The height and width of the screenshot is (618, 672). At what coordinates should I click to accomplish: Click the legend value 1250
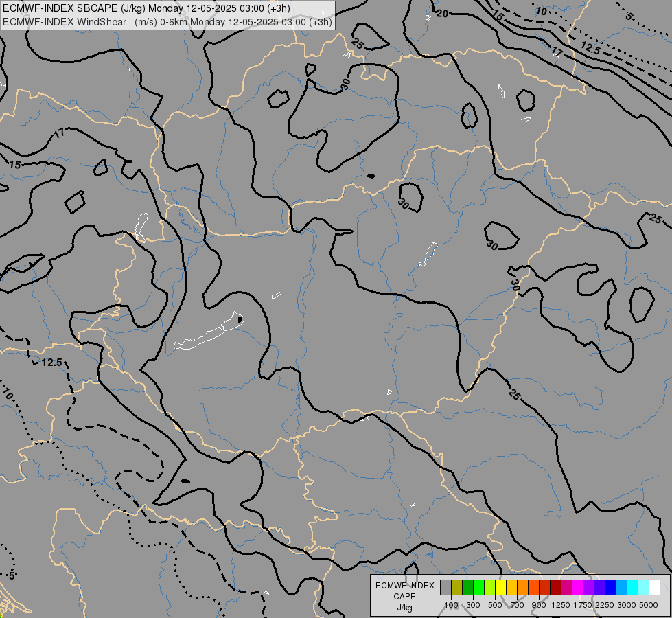[561, 605]
